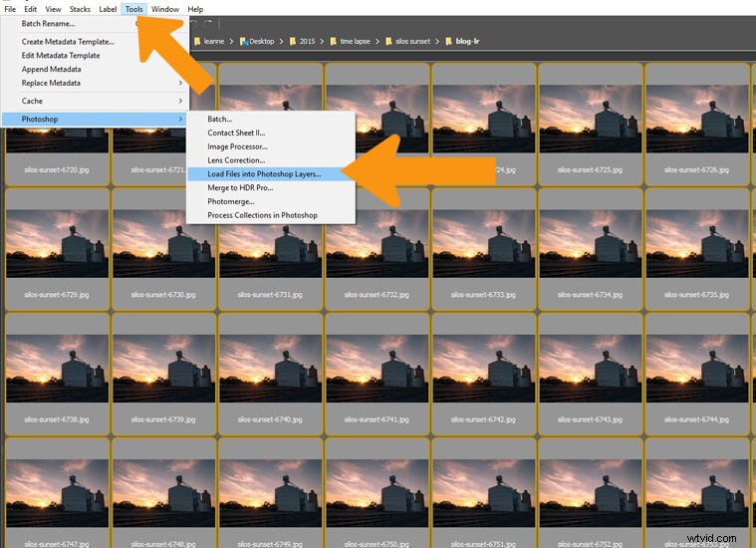Viewport: 756px width, 548px height.
Task: Choose Merge to HDR Pro
Action: tap(271, 187)
